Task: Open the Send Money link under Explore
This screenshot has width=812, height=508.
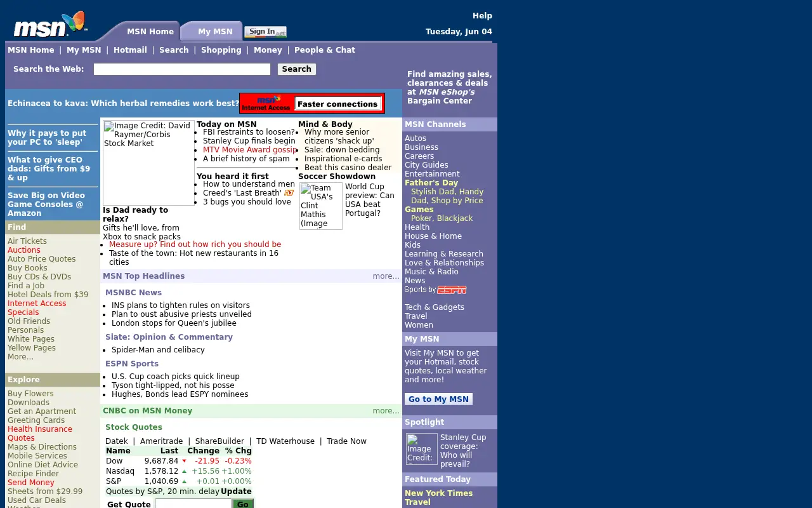Action: coord(31,483)
